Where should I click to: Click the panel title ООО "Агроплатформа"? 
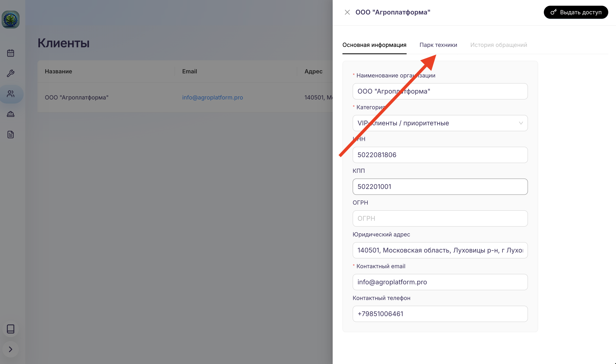[393, 12]
